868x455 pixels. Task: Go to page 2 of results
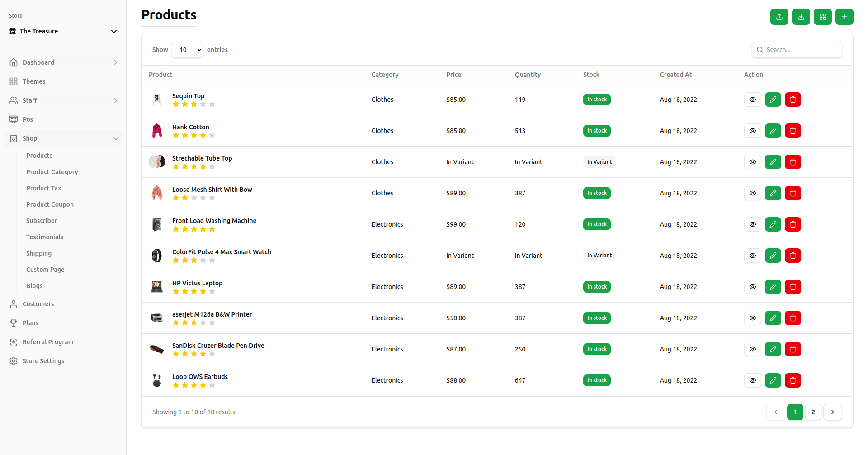pos(813,412)
